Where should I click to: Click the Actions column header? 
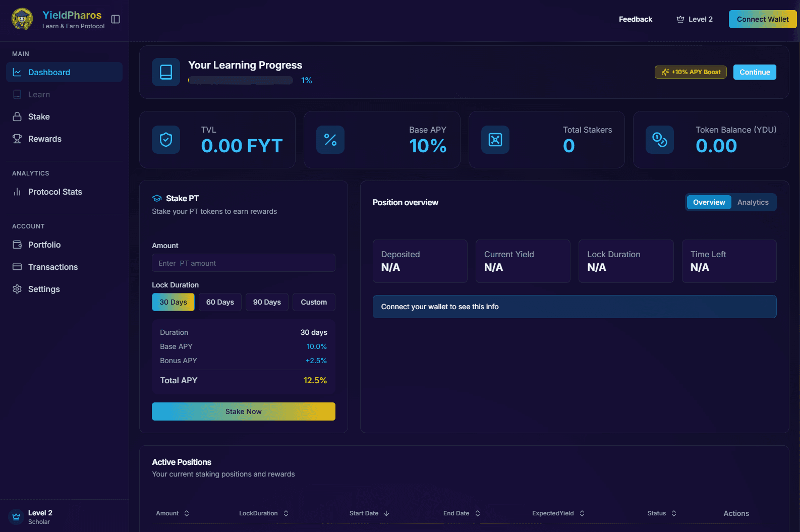click(x=736, y=513)
